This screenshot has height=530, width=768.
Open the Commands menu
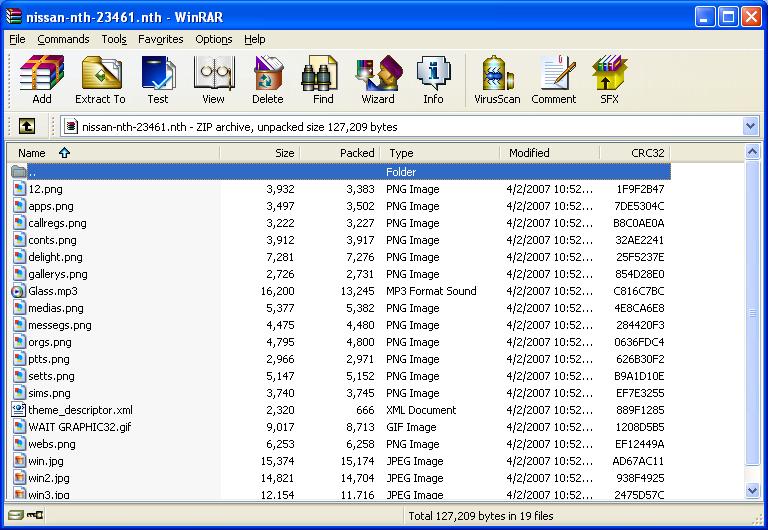[63, 39]
